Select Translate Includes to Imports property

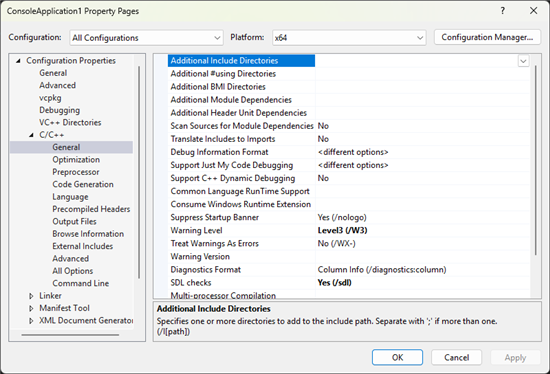(241, 139)
